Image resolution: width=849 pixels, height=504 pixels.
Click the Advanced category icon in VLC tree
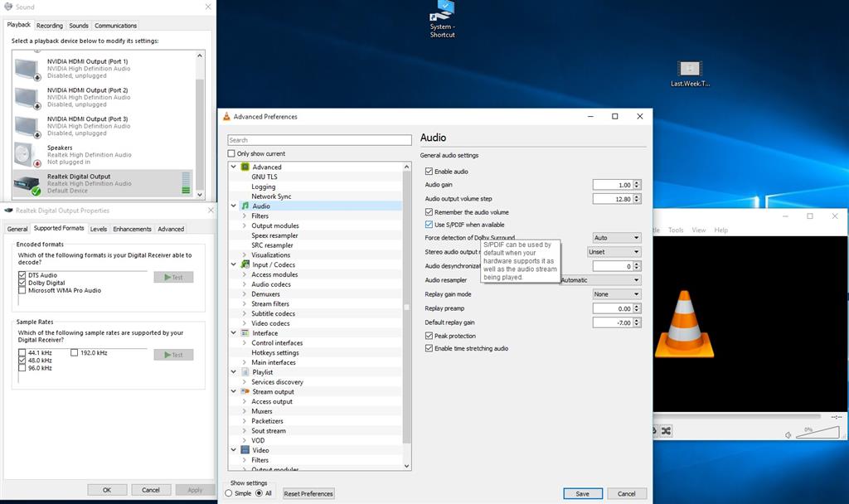245,167
